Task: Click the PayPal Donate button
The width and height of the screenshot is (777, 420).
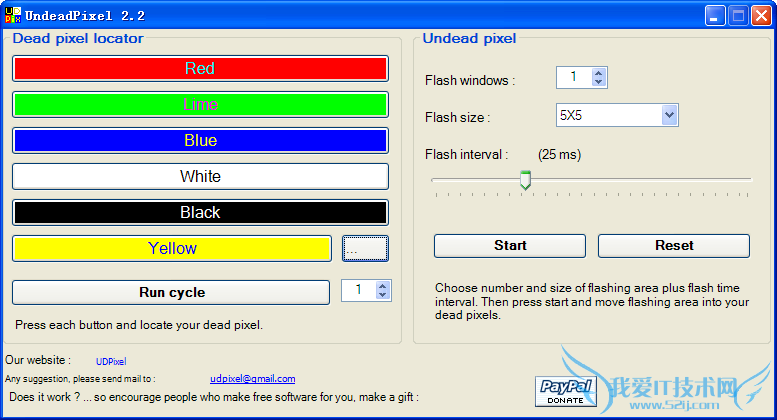Action: (566, 391)
